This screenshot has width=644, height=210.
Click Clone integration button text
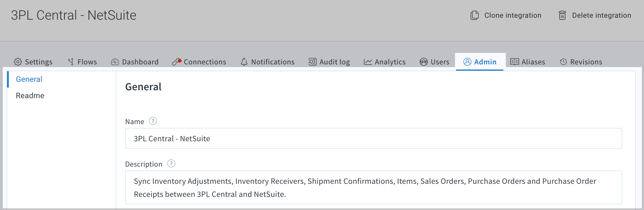tap(513, 15)
